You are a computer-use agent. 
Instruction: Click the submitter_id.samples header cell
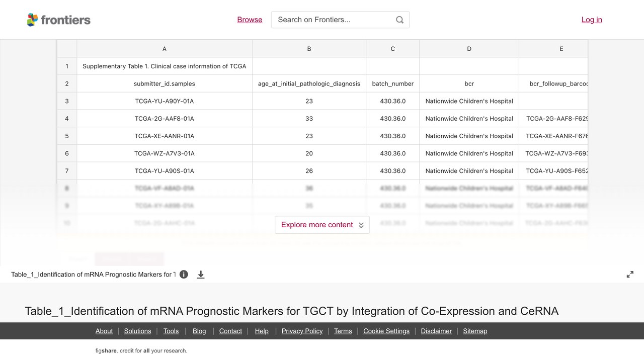(x=165, y=83)
